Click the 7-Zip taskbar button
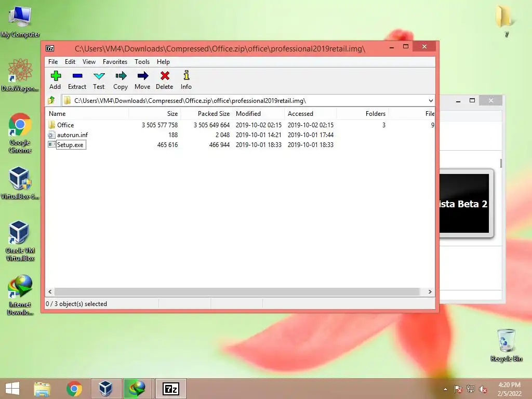532x399 pixels. pyautogui.click(x=170, y=389)
